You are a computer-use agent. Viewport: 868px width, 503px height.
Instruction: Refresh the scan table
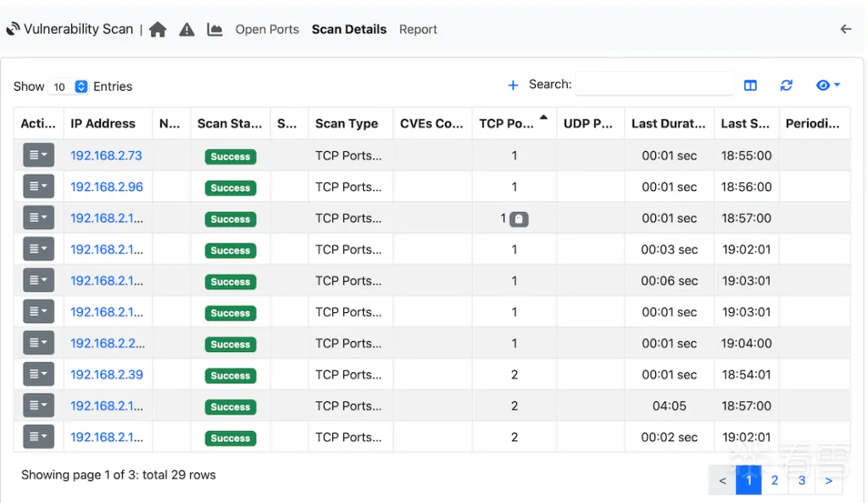786,86
